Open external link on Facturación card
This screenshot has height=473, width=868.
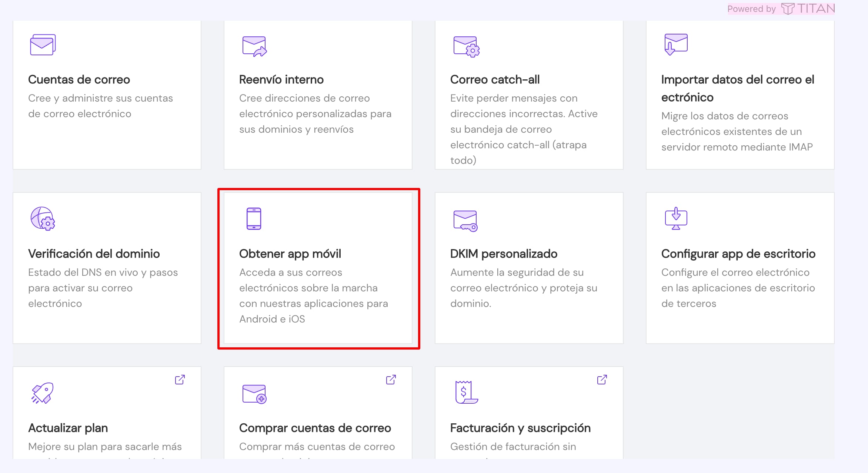click(602, 380)
